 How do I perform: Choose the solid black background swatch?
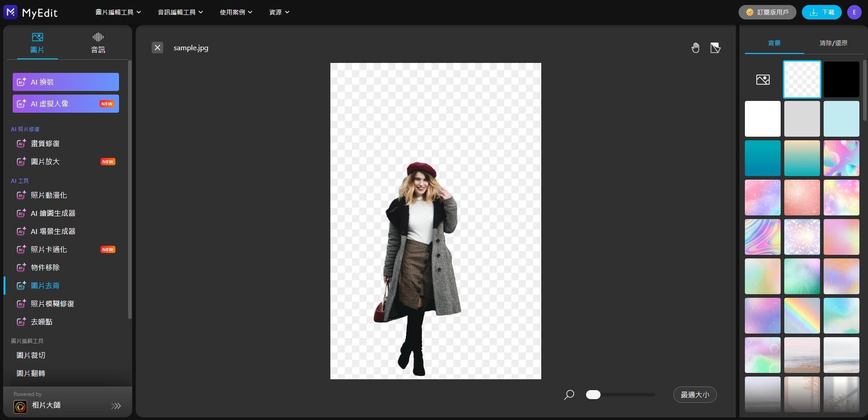click(x=841, y=80)
